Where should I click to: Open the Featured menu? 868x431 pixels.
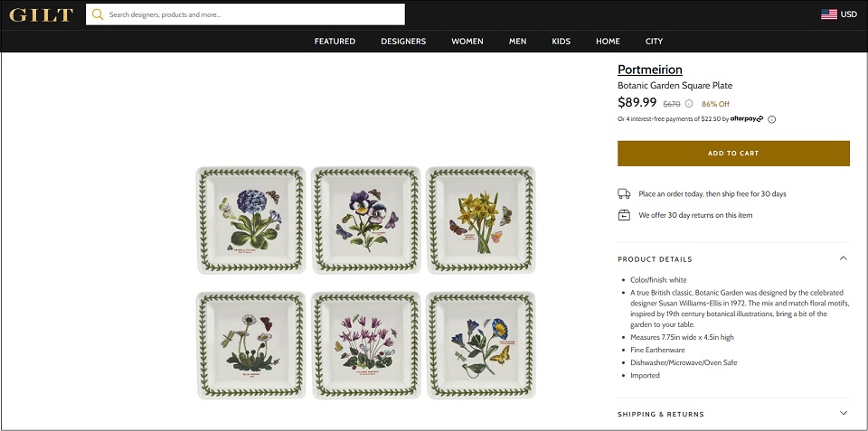pos(335,41)
